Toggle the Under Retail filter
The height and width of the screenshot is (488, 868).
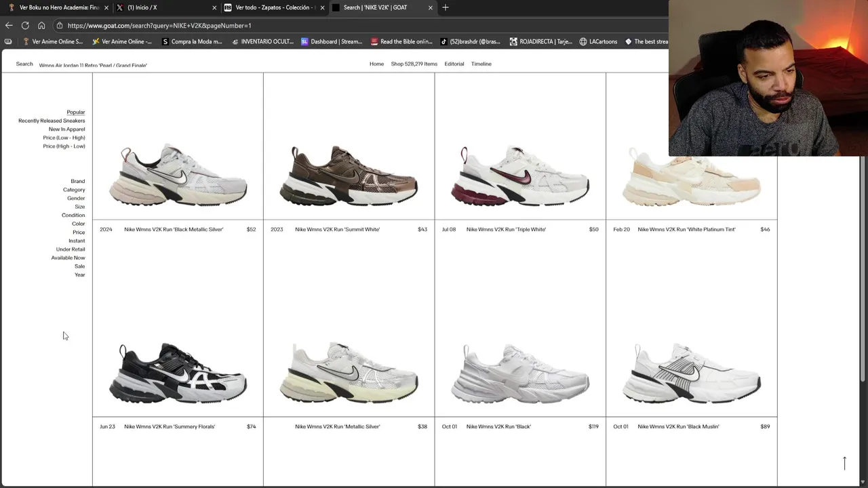71,249
